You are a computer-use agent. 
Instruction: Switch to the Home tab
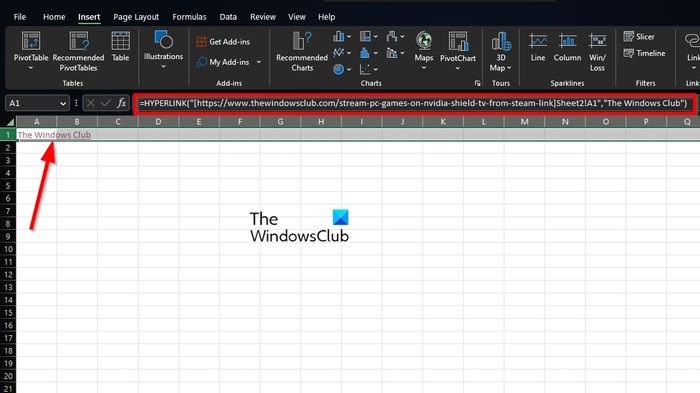54,17
